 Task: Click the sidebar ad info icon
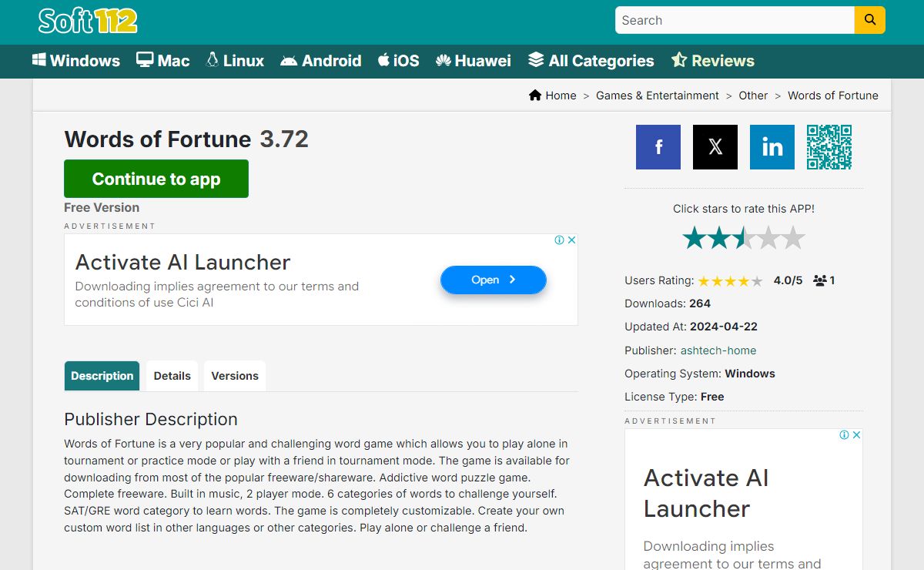pyautogui.click(x=845, y=434)
